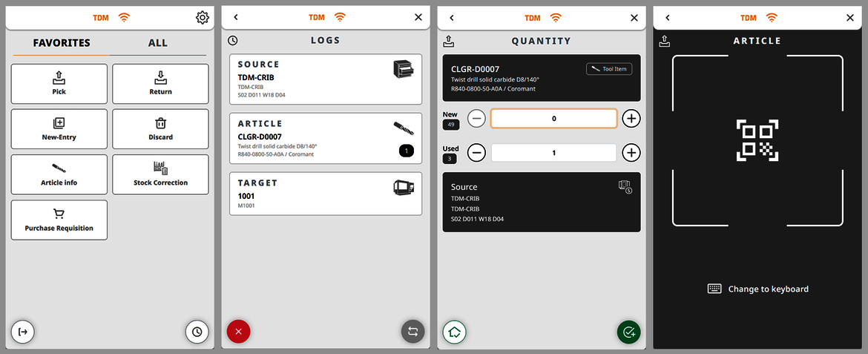Click the gray swap transfer button
This screenshot has height=354, width=868.
click(x=412, y=332)
